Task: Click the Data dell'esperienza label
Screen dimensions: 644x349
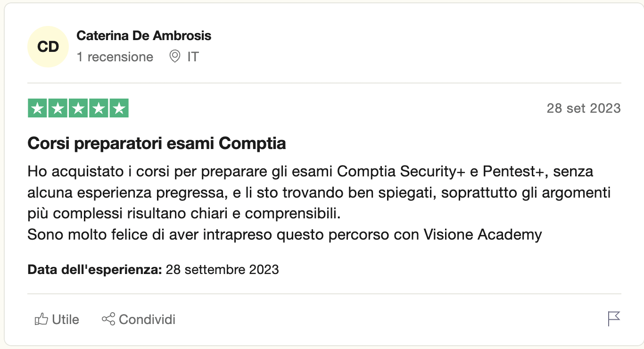Action: [x=95, y=270]
